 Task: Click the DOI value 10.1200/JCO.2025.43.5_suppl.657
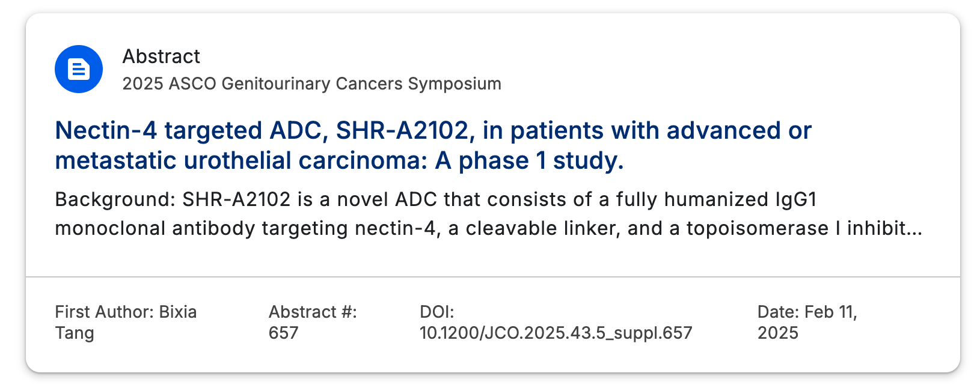556,333
